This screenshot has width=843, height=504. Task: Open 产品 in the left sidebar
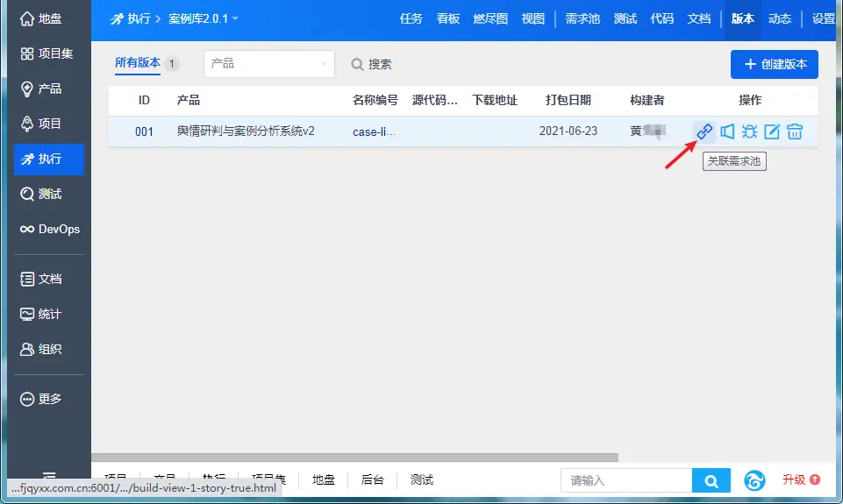pos(49,89)
